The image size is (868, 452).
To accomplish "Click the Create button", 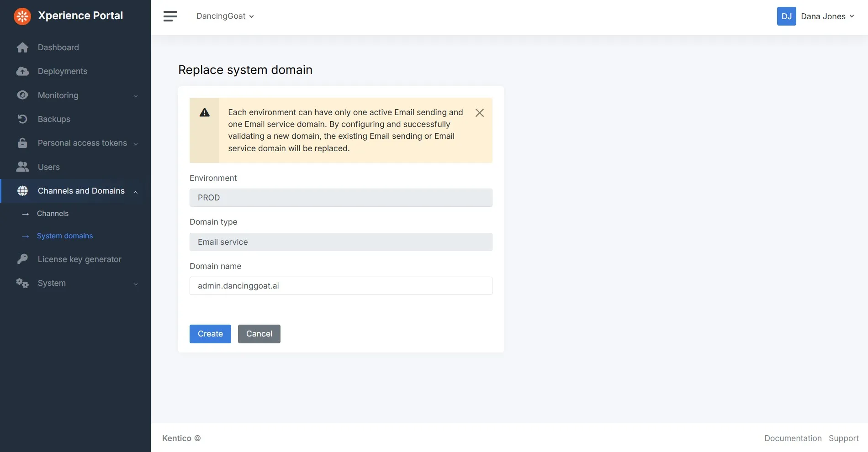I will pyautogui.click(x=210, y=334).
